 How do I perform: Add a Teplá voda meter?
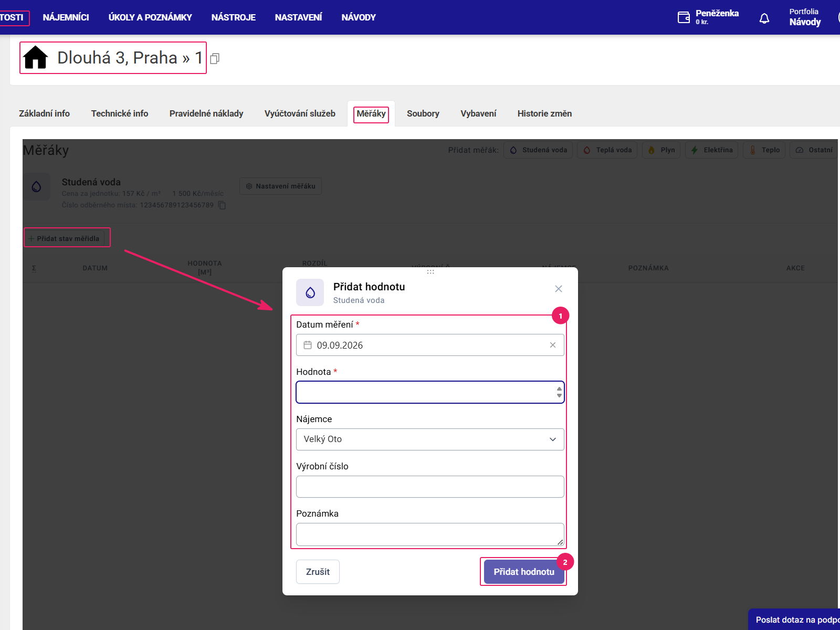tap(607, 150)
